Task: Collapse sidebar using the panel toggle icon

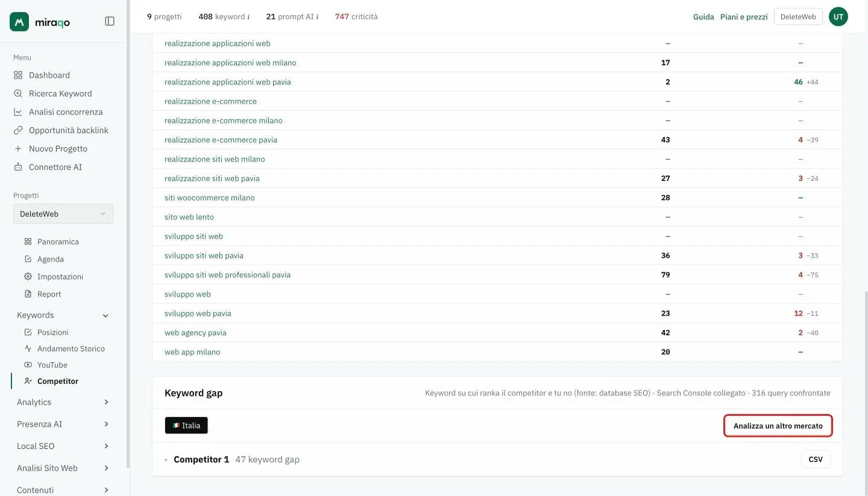Action: 110,21
